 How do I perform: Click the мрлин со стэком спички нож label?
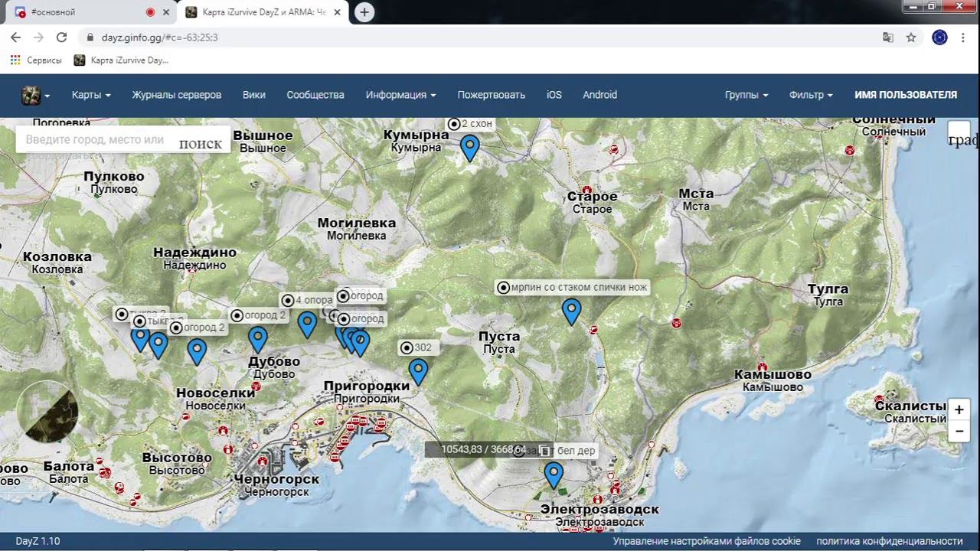click(x=572, y=288)
